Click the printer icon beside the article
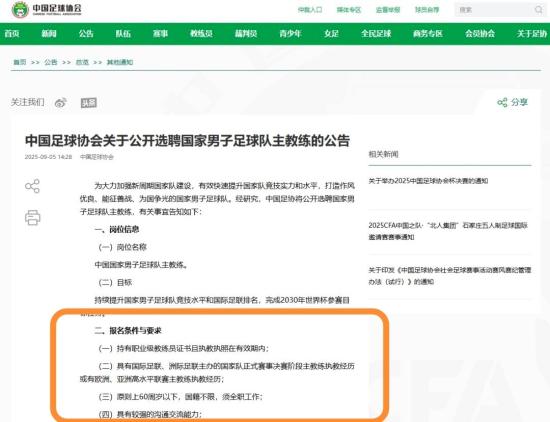The height and width of the screenshot is (422, 550). (32, 217)
